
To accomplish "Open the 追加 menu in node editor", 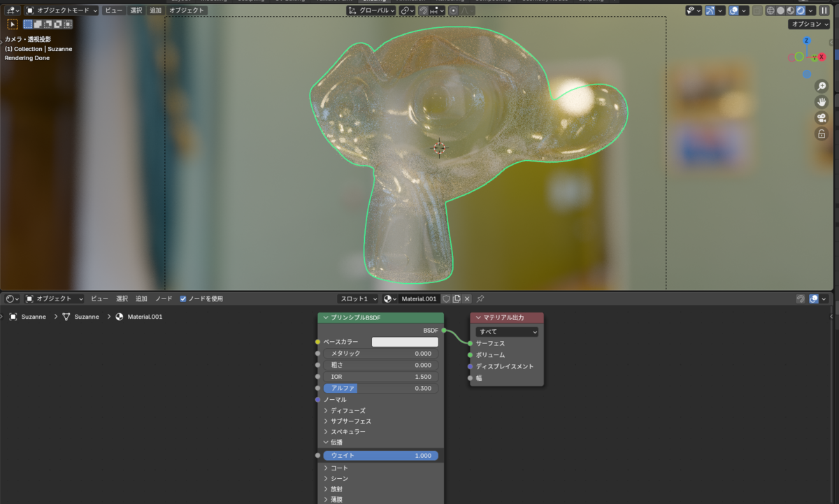I will pos(141,298).
